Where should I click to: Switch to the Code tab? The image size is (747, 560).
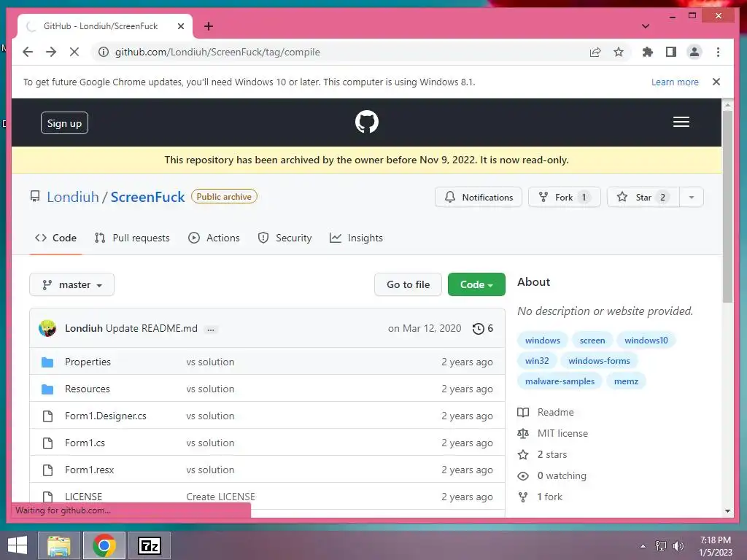pos(55,238)
